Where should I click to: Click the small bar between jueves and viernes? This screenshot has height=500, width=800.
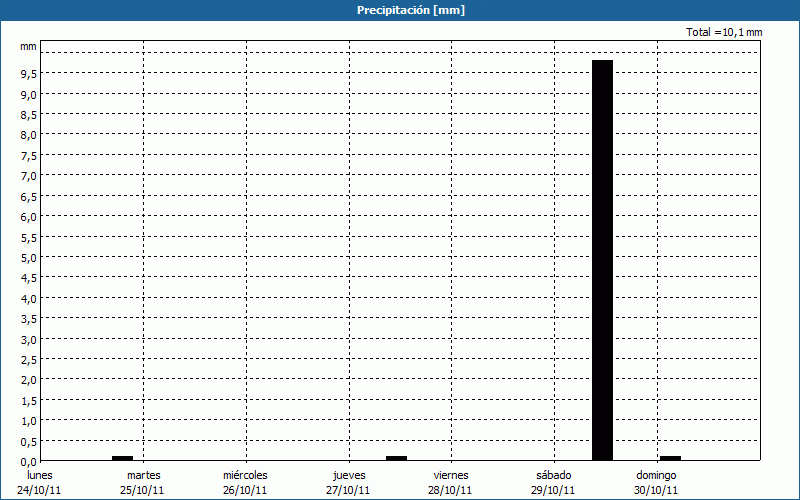[396, 458]
